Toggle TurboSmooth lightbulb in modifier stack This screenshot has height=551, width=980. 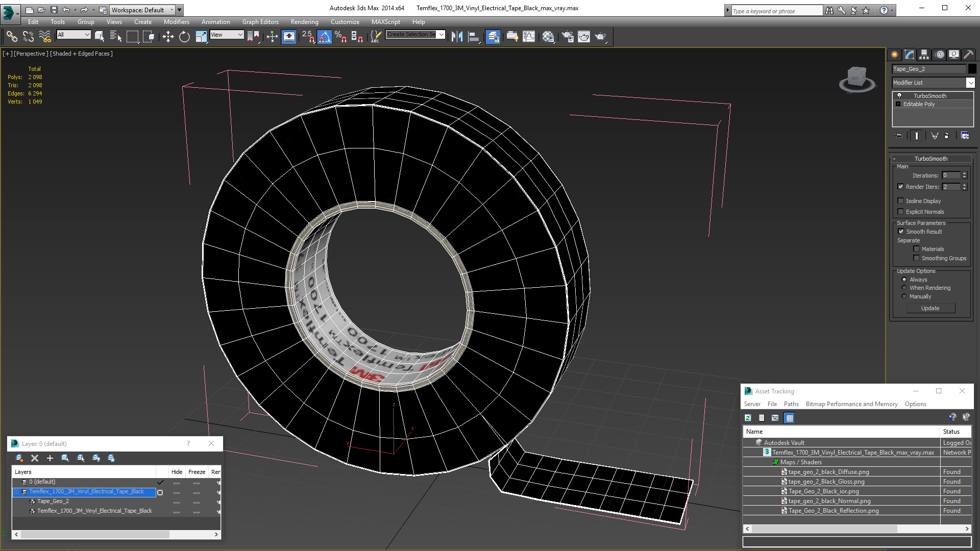point(899,96)
